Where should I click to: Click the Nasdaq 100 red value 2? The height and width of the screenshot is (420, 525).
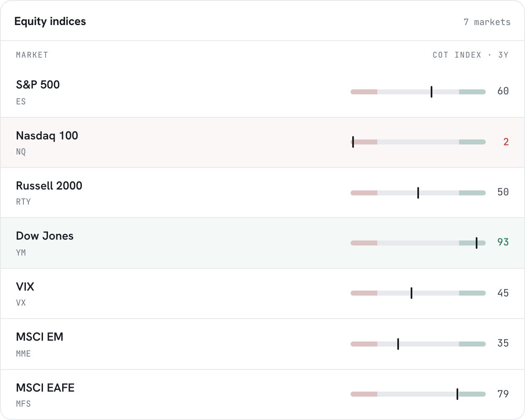(506, 142)
